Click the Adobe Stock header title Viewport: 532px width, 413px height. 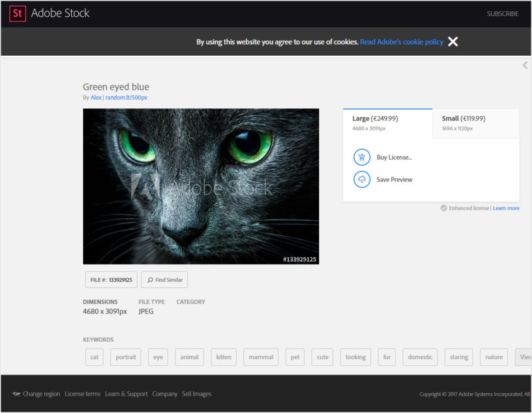[61, 13]
